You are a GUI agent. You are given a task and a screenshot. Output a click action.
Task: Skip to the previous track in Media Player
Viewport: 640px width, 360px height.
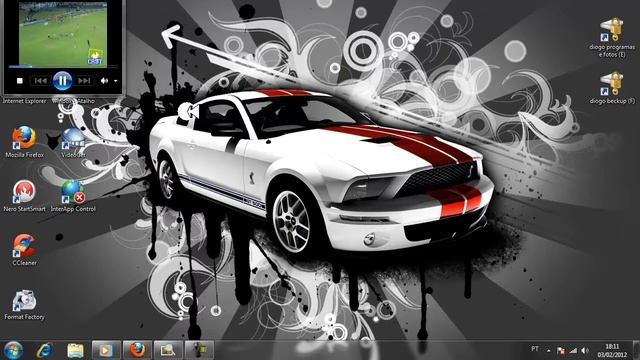click(x=40, y=81)
